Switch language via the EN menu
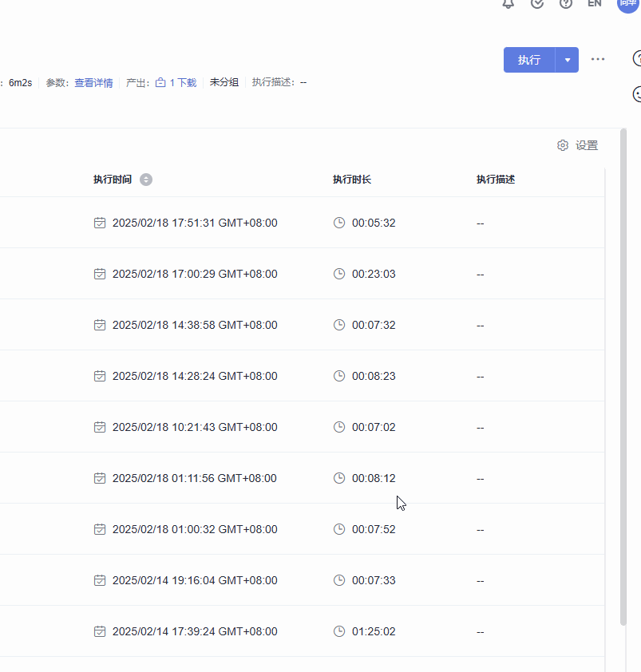 (x=594, y=3)
